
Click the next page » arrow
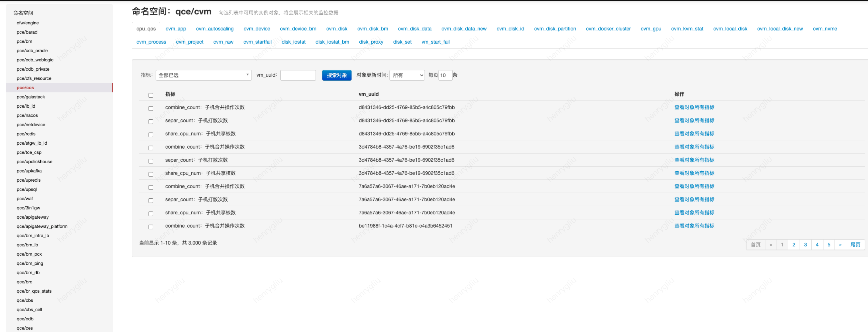[840, 244]
